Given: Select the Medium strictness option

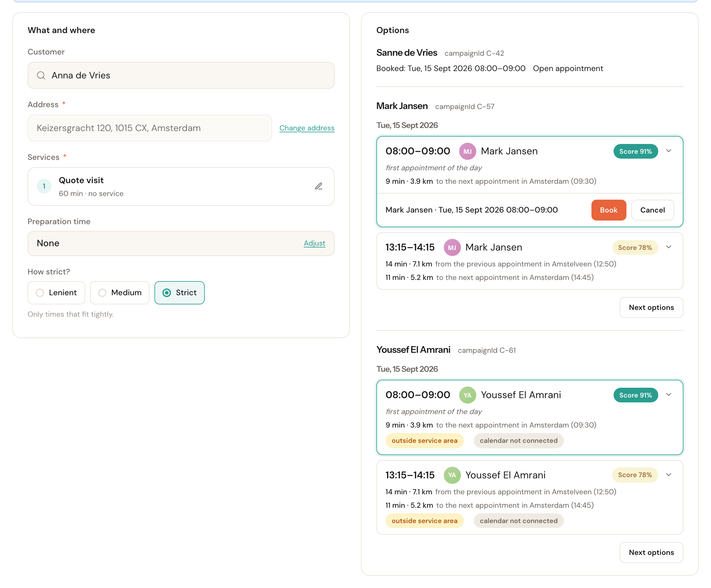Looking at the screenshot, I should click(x=120, y=293).
